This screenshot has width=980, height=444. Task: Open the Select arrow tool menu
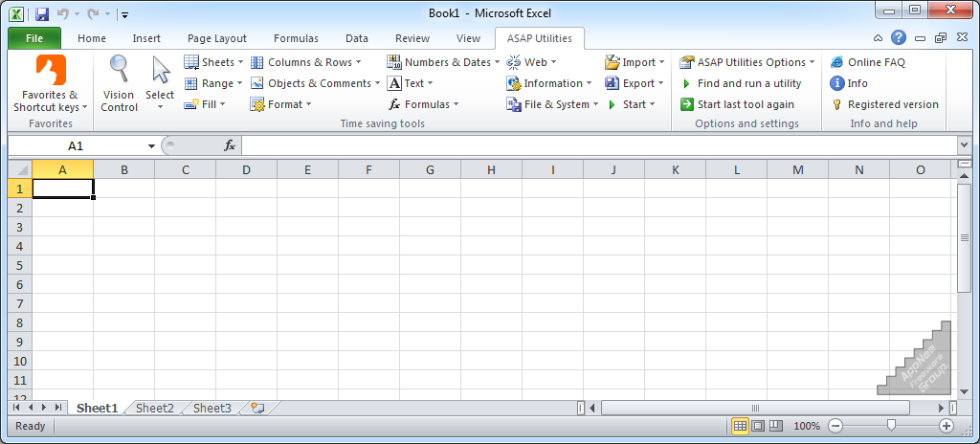(x=160, y=83)
